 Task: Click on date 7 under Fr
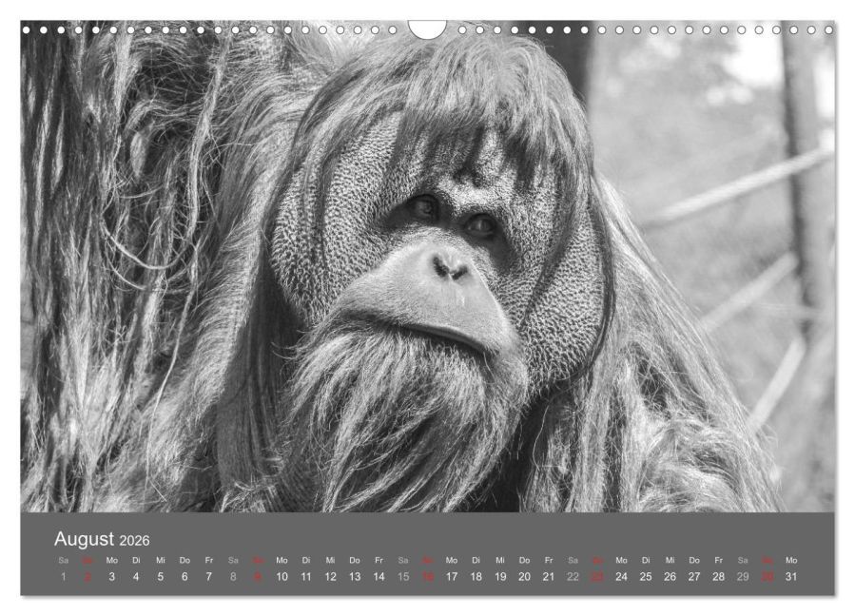coord(209,577)
